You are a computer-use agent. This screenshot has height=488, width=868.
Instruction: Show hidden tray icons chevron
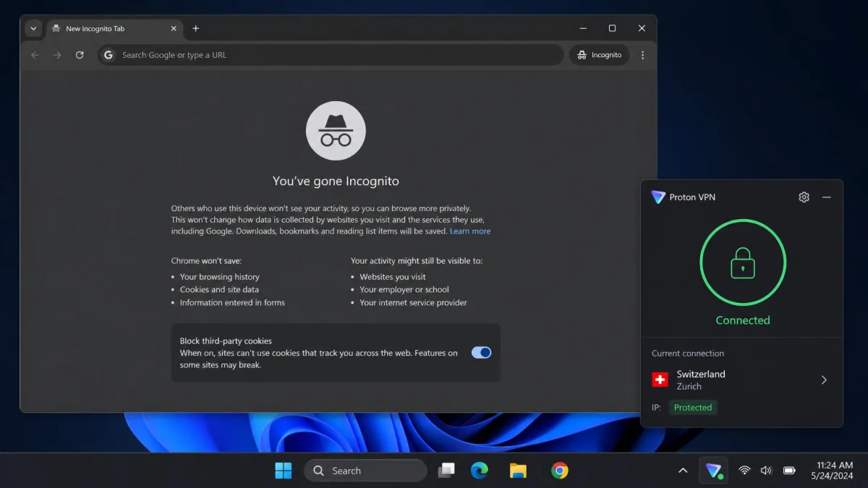(x=682, y=471)
